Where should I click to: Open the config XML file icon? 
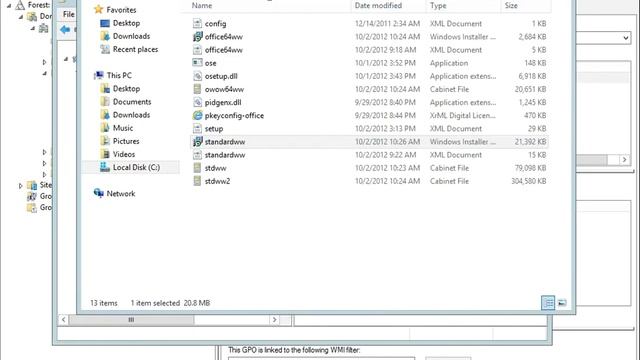[197, 24]
